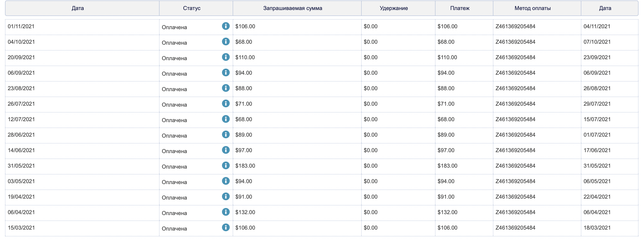The height and width of the screenshot is (246, 644).
Task: Click info icon for 01/11/2021 payment
Action: (x=226, y=26)
